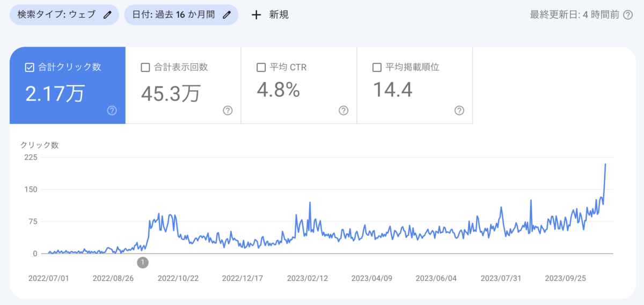
Task: Click the 2022/10/22 date label
Action: [x=178, y=279]
